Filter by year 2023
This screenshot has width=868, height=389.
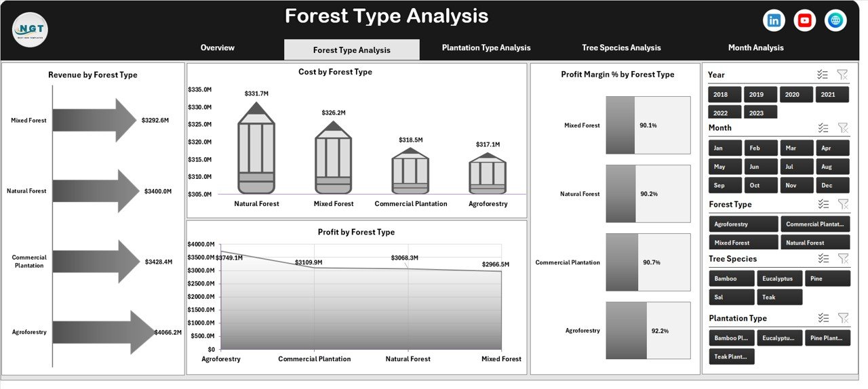(761, 112)
